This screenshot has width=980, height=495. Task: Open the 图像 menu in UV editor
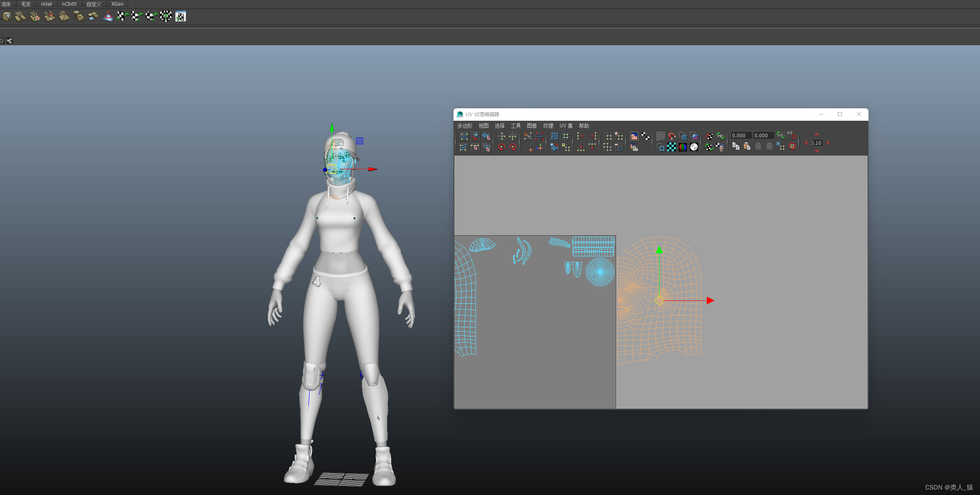click(x=532, y=126)
